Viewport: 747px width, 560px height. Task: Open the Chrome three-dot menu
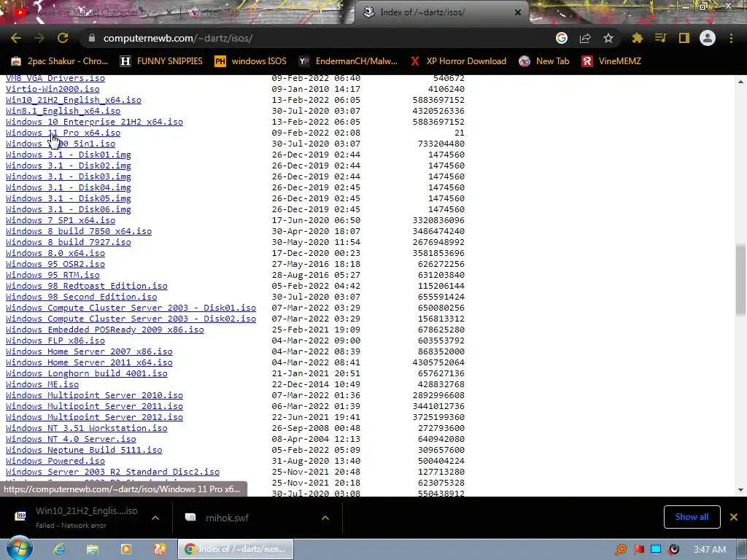731,38
